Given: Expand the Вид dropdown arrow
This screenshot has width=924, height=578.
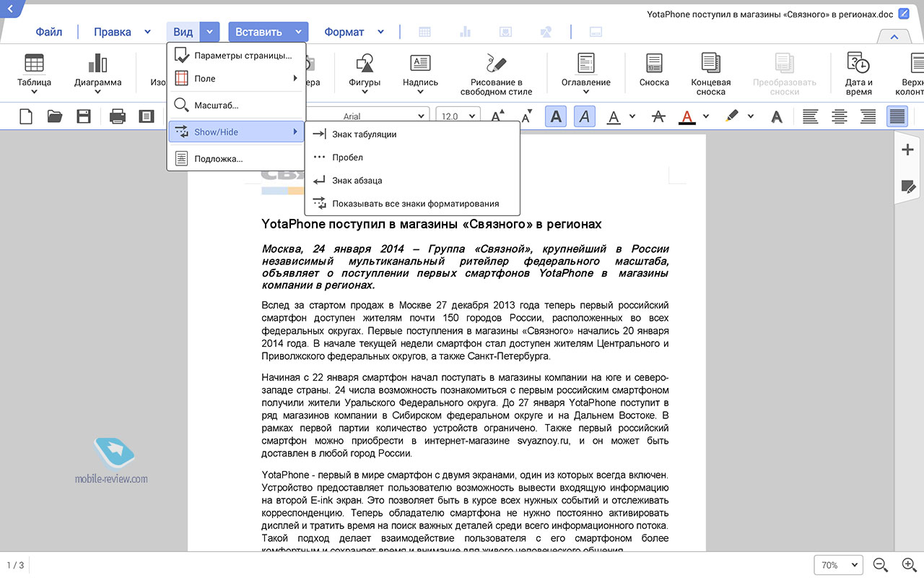Looking at the screenshot, I should tap(209, 32).
